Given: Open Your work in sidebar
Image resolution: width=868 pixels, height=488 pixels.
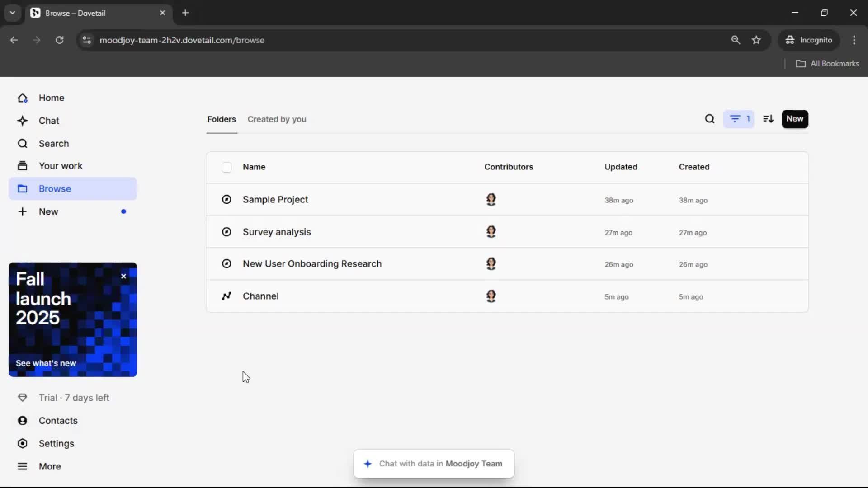Looking at the screenshot, I should (x=61, y=166).
